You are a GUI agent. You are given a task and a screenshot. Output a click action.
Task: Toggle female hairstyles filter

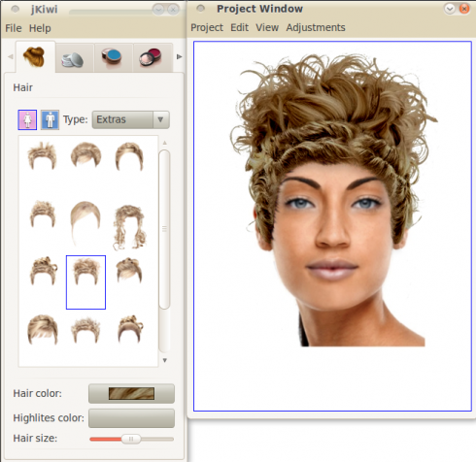pos(27,120)
